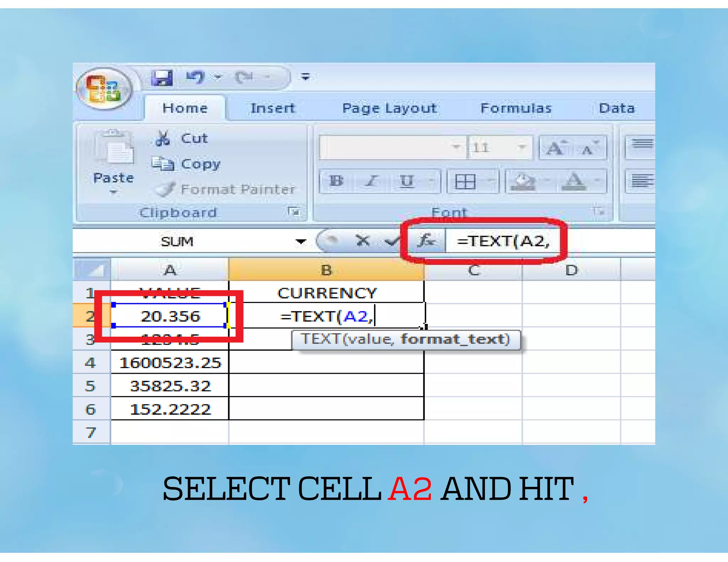Click the Insert Function fx icon
Viewport: 728px width, 562px height.
(x=426, y=241)
